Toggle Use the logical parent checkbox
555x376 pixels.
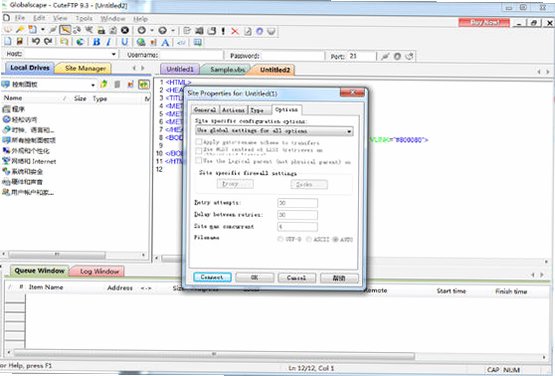(x=199, y=161)
